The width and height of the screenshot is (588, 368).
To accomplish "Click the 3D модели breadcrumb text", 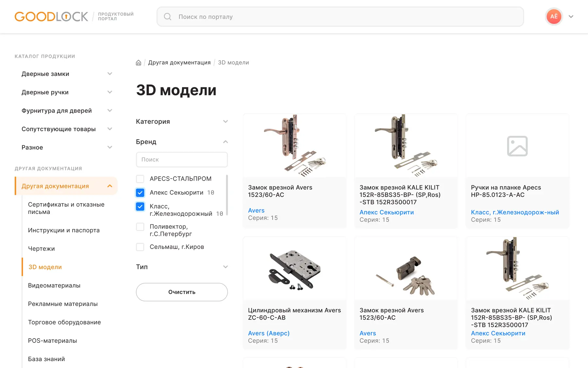I will click(233, 62).
